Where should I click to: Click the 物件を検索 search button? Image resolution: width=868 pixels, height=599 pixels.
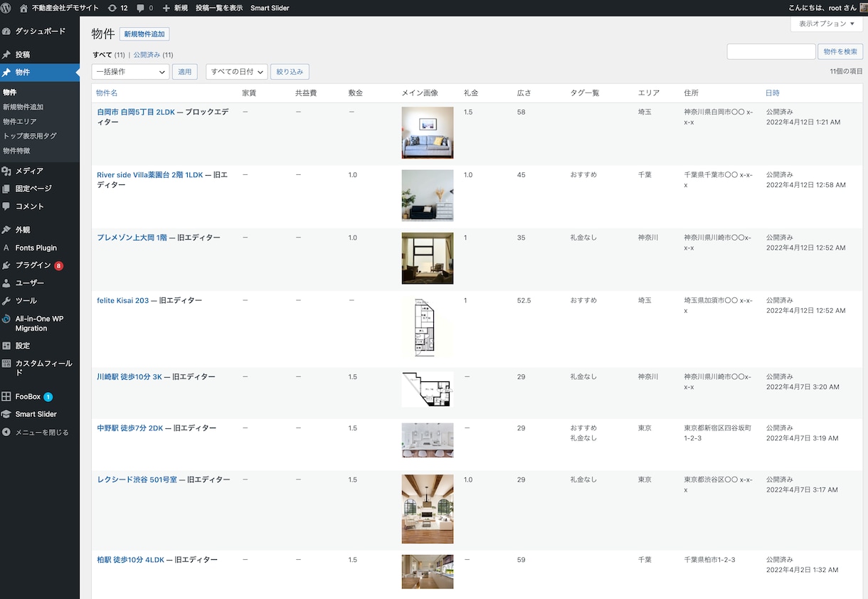coord(841,51)
